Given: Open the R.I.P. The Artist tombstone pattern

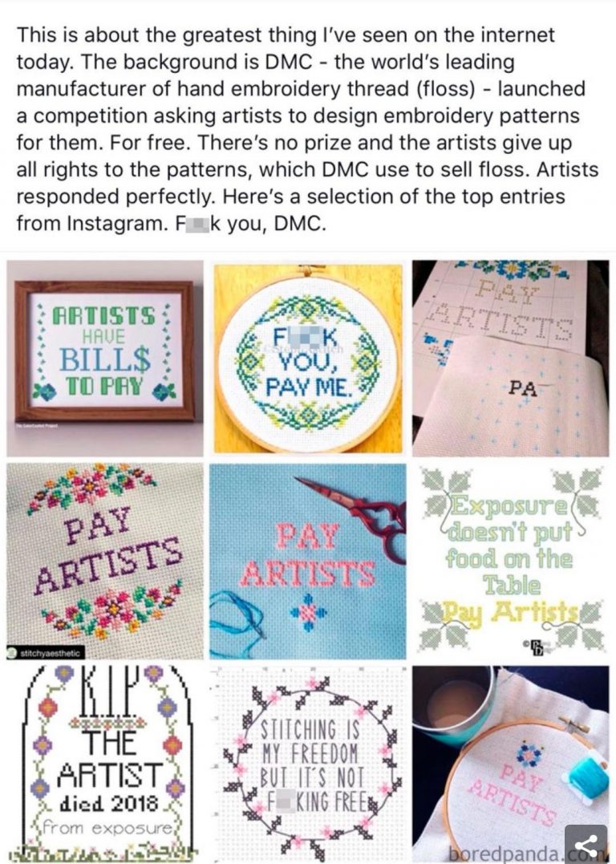Looking at the screenshot, I should [105, 763].
